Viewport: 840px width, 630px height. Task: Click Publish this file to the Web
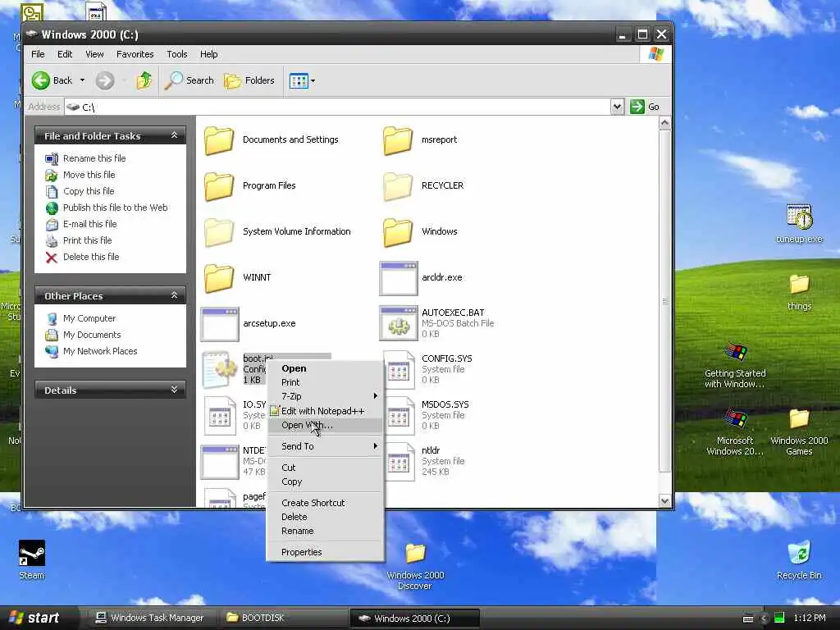pos(115,208)
